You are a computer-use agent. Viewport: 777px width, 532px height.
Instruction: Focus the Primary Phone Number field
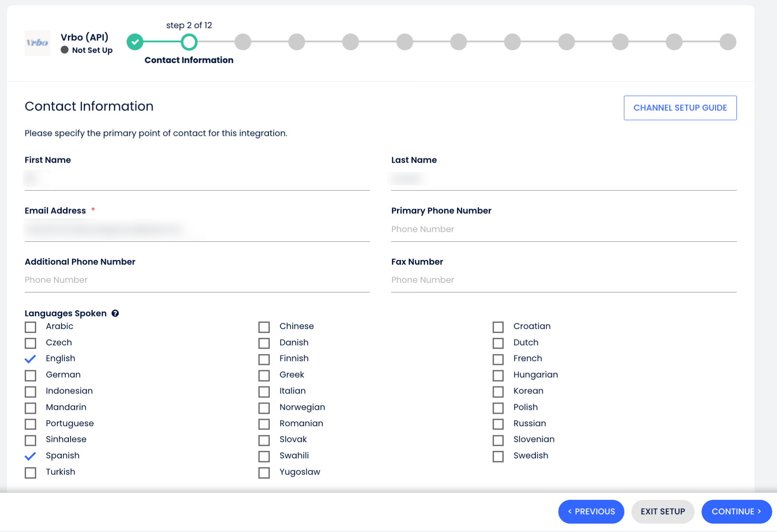[563, 229]
